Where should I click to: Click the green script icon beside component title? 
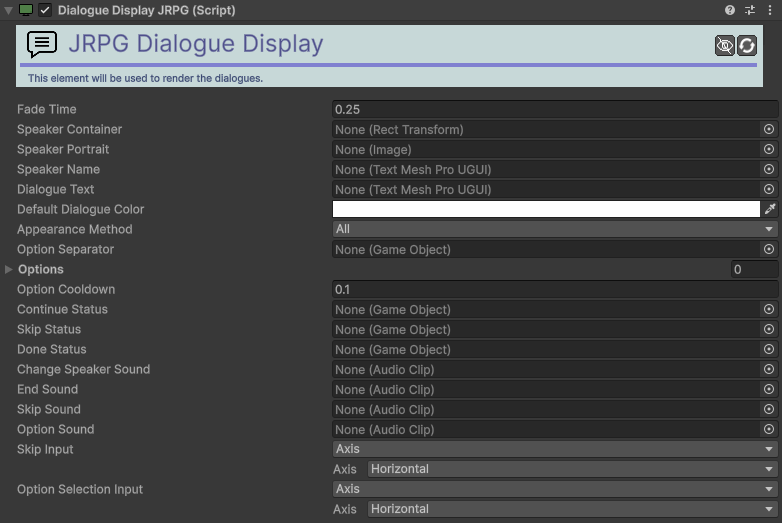26,10
